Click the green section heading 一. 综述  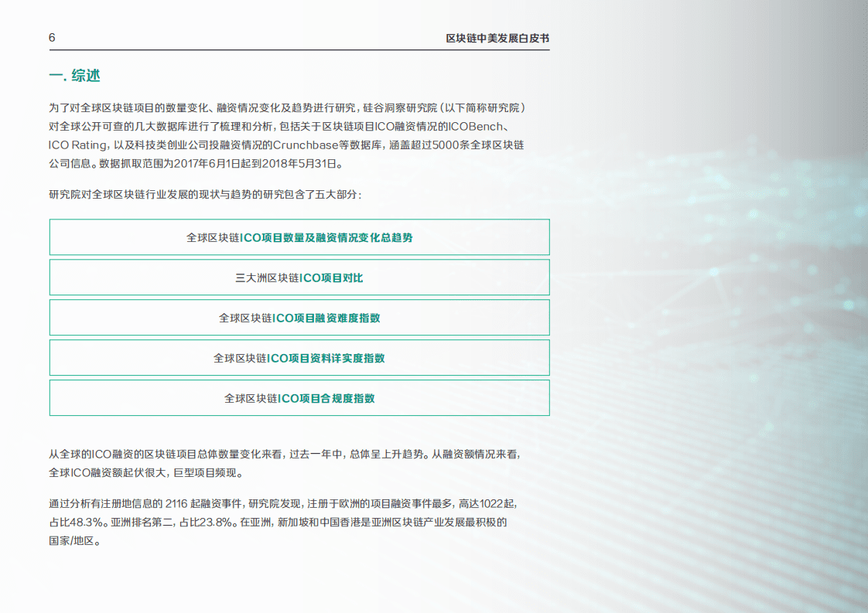[x=77, y=76]
